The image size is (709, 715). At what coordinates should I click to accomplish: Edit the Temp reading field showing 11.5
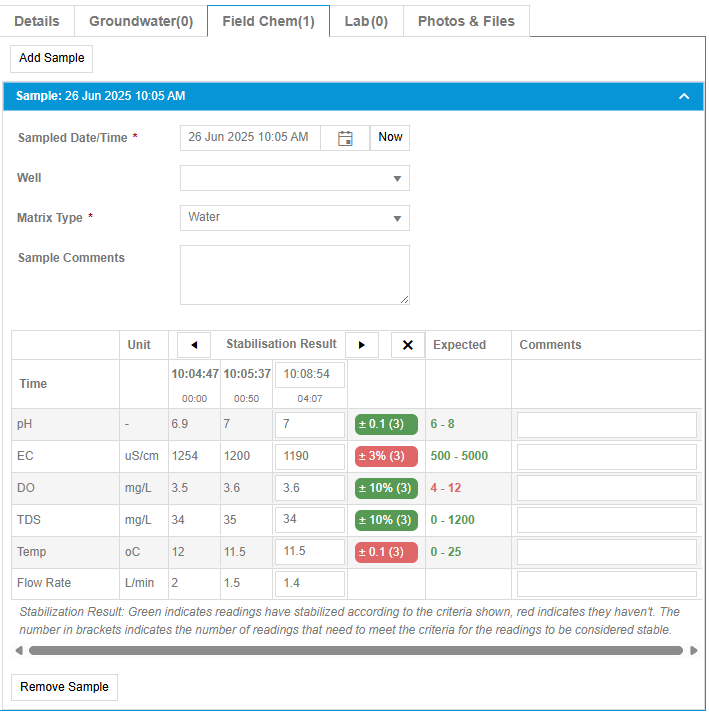point(310,552)
